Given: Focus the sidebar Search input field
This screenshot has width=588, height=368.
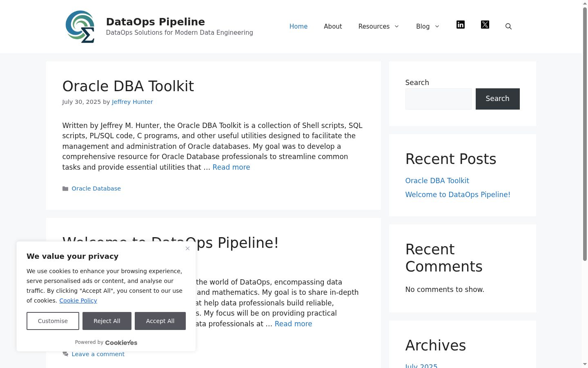Looking at the screenshot, I should [x=439, y=99].
